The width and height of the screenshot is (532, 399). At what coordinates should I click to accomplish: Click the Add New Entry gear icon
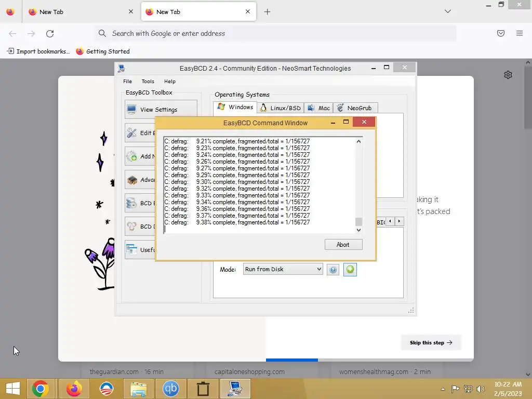pos(131,156)
